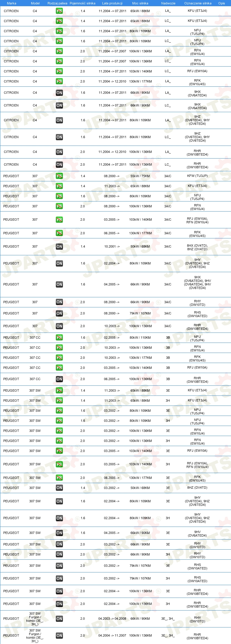Click ON icon in Peugeot 307 50kW / 68KM 10.2001 row

point(59,246)
